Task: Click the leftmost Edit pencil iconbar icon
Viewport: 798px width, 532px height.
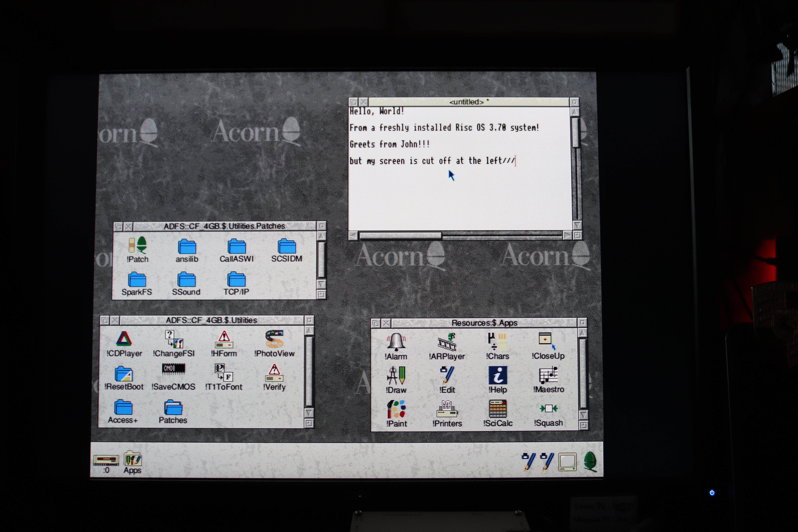Action: (529, 462)
